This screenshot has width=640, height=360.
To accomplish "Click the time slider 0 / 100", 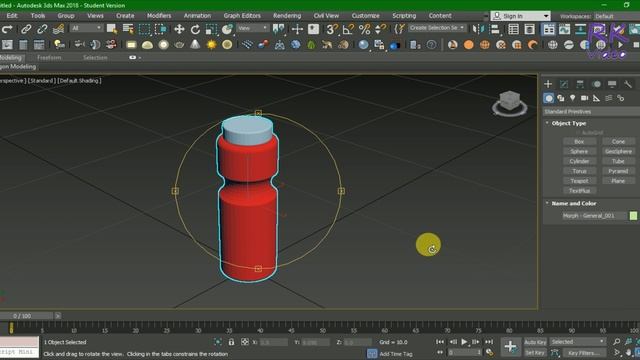I will (x=27, y=316).
